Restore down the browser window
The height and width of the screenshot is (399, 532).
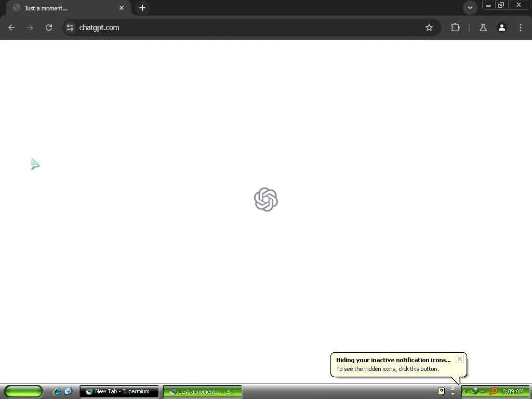pyautogui.click(x=501, y=5)
